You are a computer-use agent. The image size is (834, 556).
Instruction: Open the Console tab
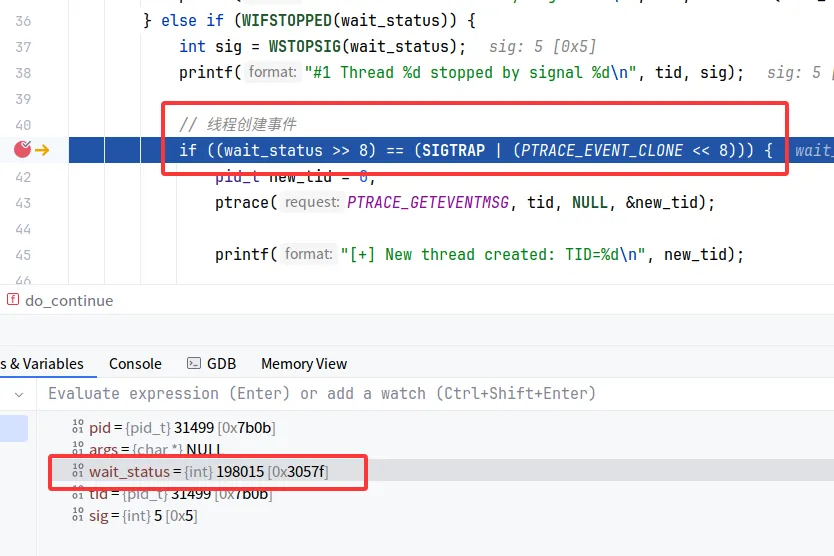click(x=135, y=364)
